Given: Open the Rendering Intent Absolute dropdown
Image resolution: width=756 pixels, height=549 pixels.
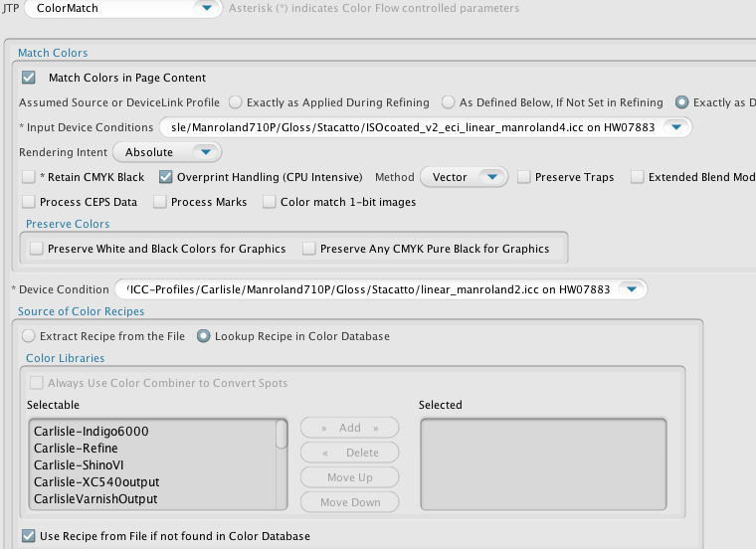Looking at the screenshot, I should click(204, 152).
